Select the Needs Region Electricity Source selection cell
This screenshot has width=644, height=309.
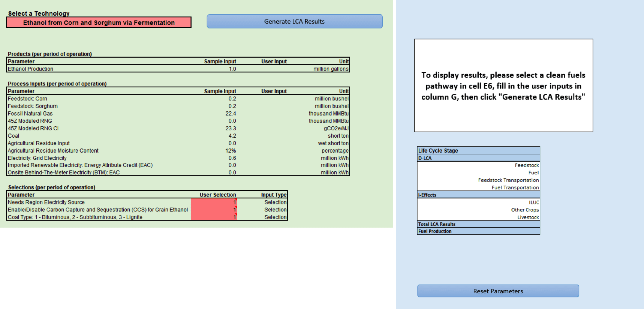coord(214,202)
